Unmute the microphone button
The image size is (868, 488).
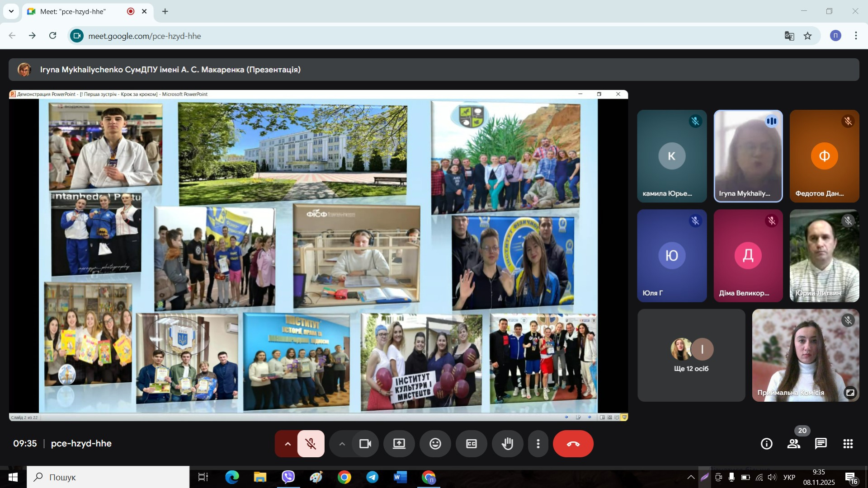pyautogui.click(x=311, y=444)
